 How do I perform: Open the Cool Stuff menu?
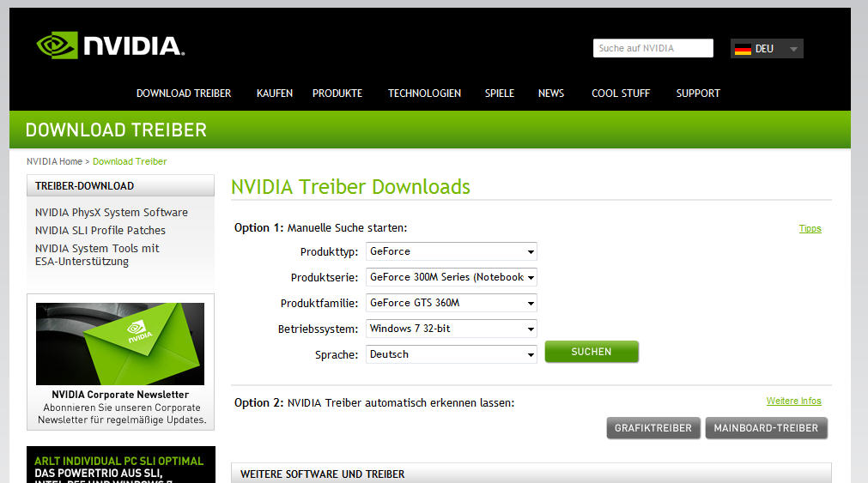click(621, 94)
